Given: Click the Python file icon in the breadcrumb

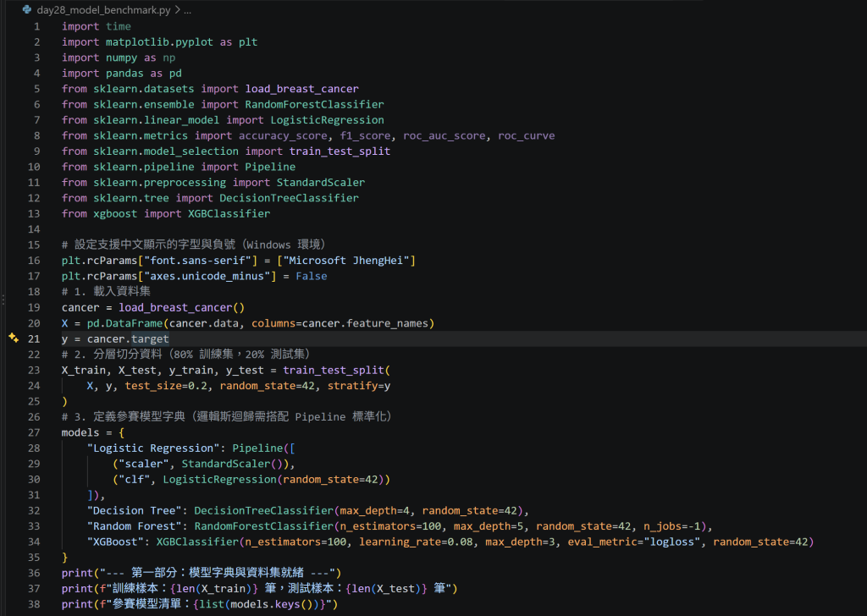Looking at the screenshot, I should click(x=26, y=9).
